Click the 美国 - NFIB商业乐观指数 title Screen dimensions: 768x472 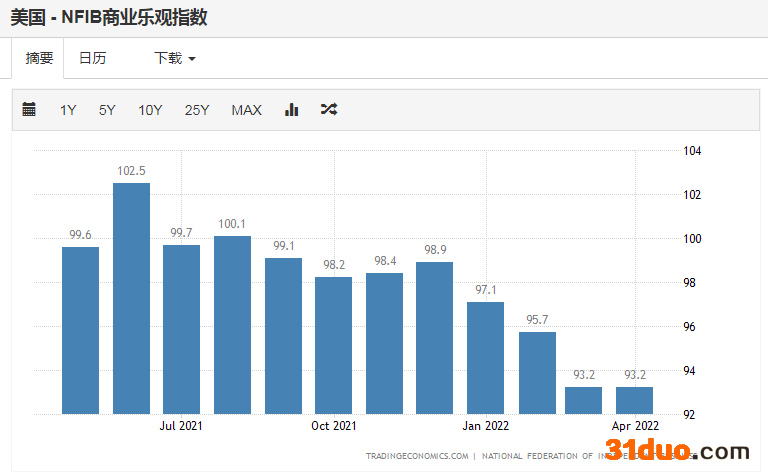(109, 18)
